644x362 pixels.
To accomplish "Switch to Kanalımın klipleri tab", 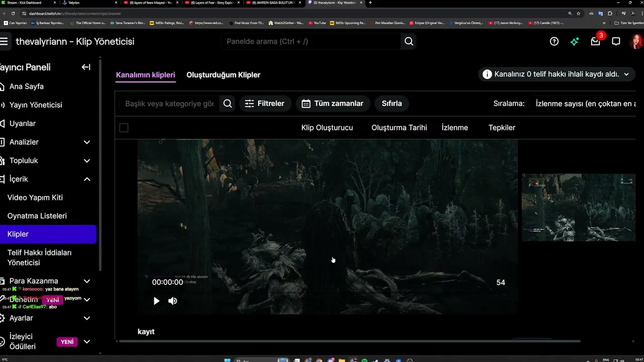I will click(x=145, y=75).
